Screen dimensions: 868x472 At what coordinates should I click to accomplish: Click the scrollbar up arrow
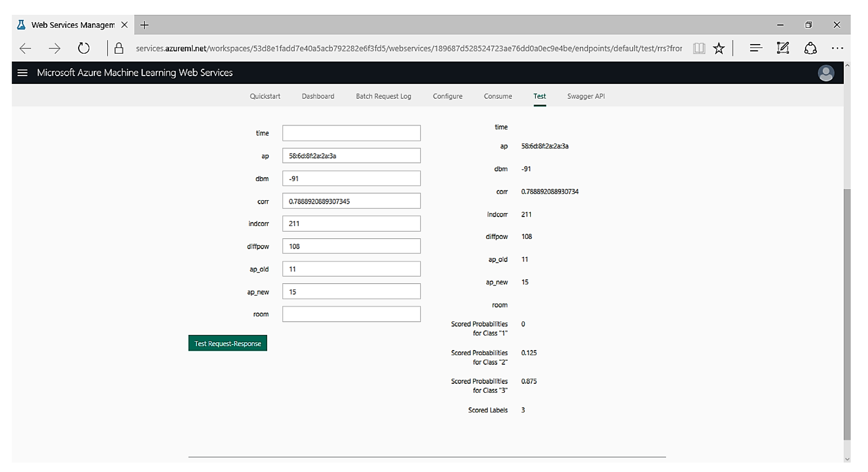[x=847, y=65]
